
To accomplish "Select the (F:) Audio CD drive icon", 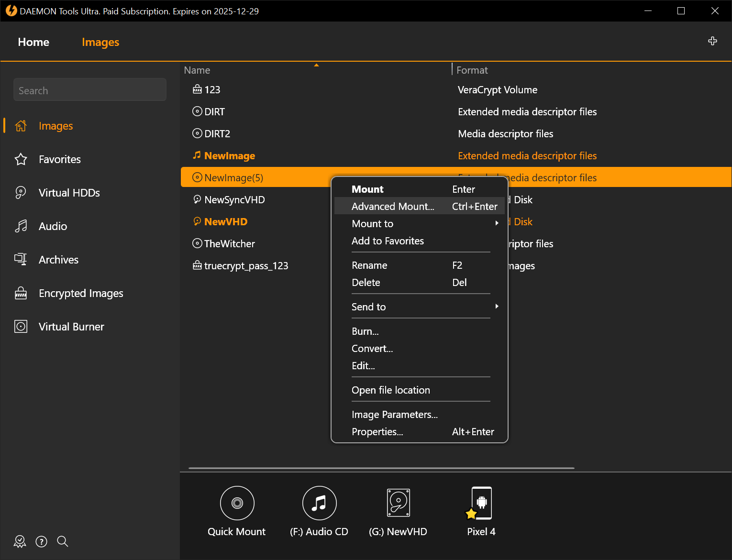I will coord(319,503).
